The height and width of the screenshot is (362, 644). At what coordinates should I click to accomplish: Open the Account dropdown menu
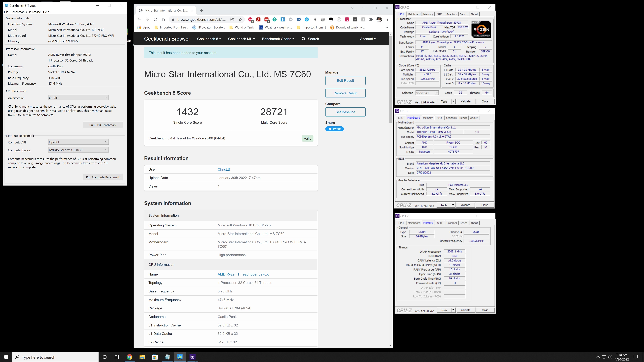tap(368, 39)
